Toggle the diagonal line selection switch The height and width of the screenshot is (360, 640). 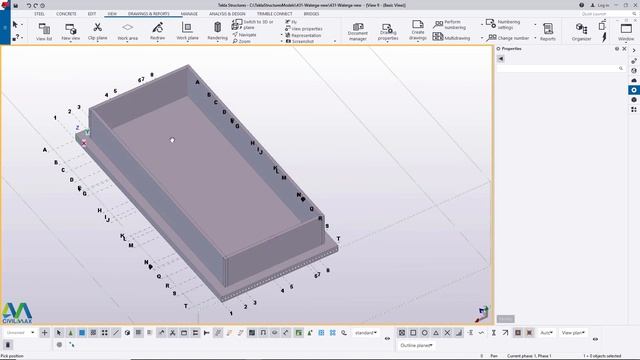tap(116, 333)
